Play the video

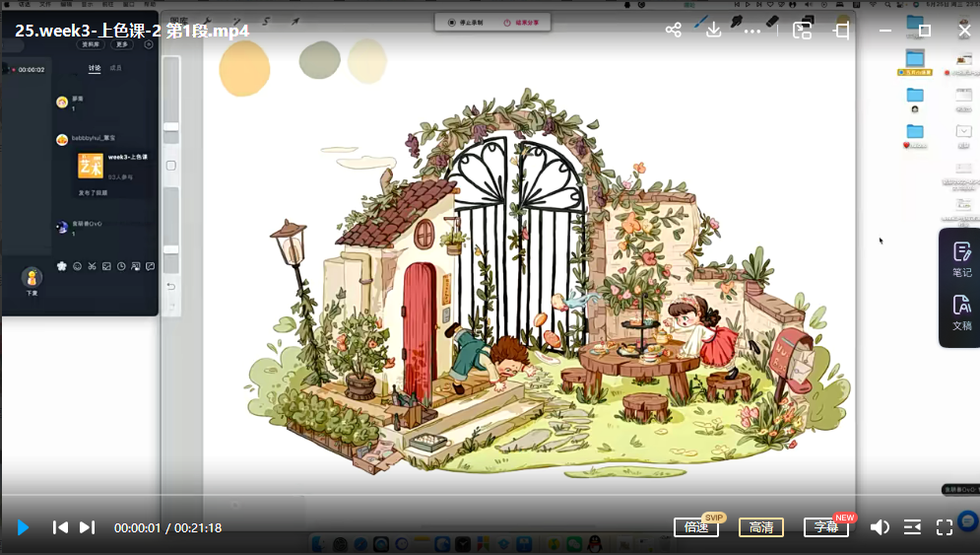[23, 527]
